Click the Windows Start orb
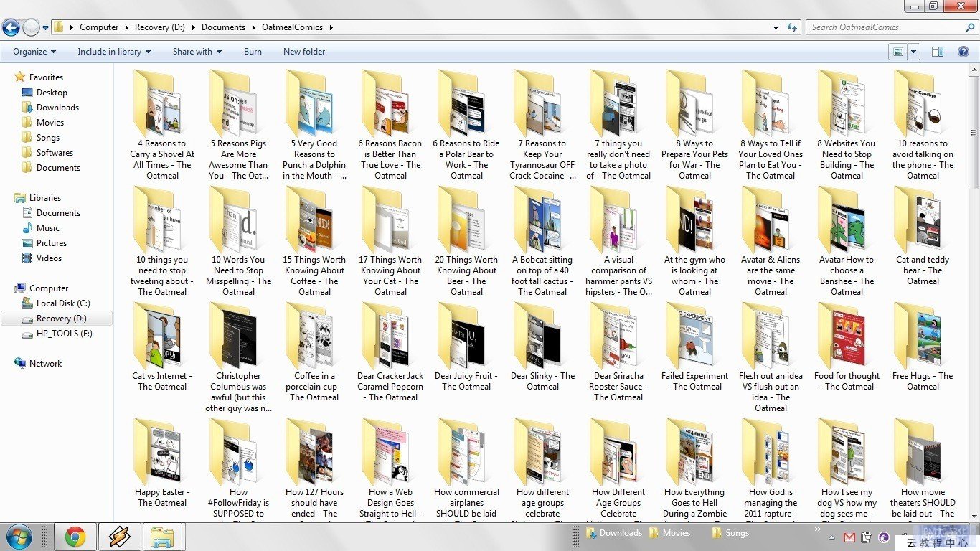Image resolution: width=980 pixels, height=551 pixels. coord(19,537)
